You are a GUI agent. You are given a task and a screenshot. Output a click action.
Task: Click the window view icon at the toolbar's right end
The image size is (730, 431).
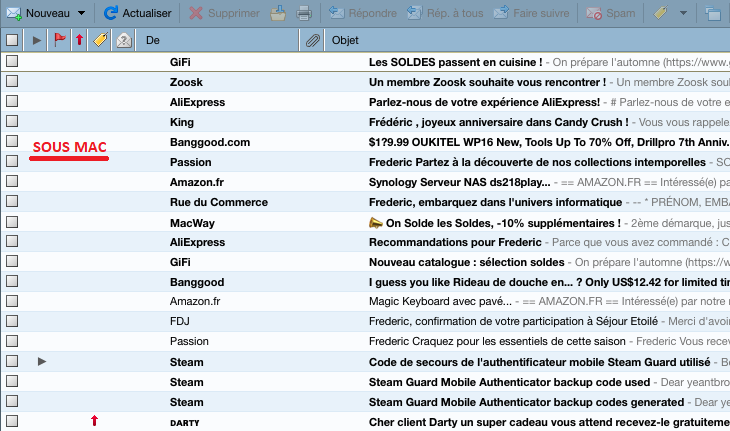click(713, 14)
